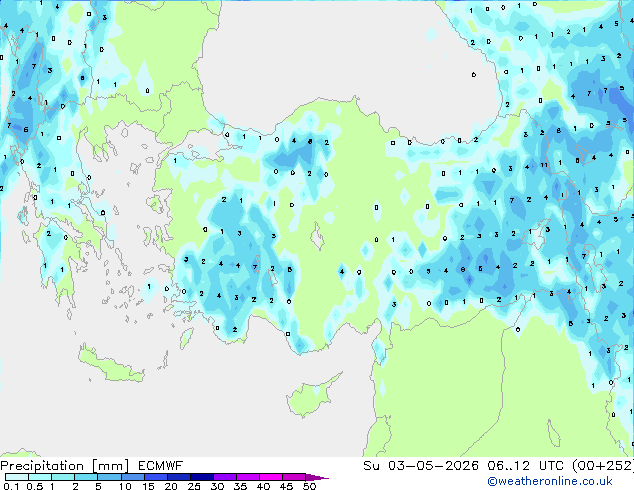634x490 pixels.
Task: Click the 20–25 mm legend color box
Action: click(178, 477)
